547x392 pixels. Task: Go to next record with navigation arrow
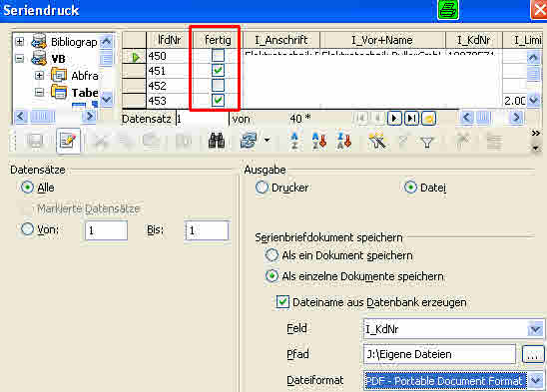click(x=394, y=119)
